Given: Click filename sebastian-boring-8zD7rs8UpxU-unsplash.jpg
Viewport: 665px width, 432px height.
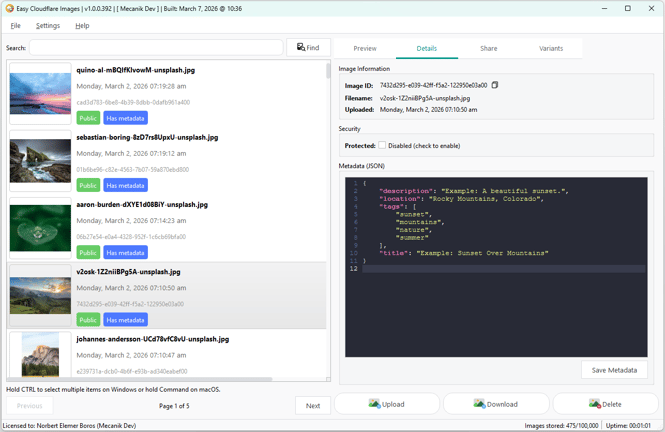Looking at the screenshot, I should point(147,137).
